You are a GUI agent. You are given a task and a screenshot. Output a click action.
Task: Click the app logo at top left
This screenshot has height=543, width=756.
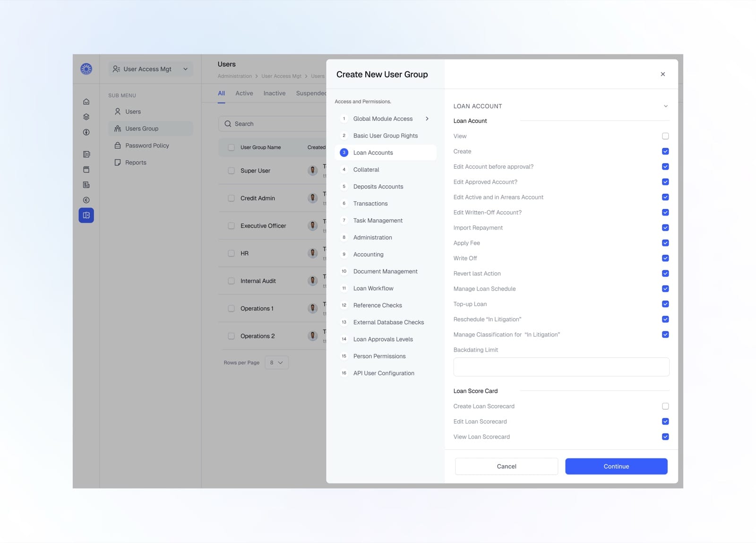(x=86, y=69)
